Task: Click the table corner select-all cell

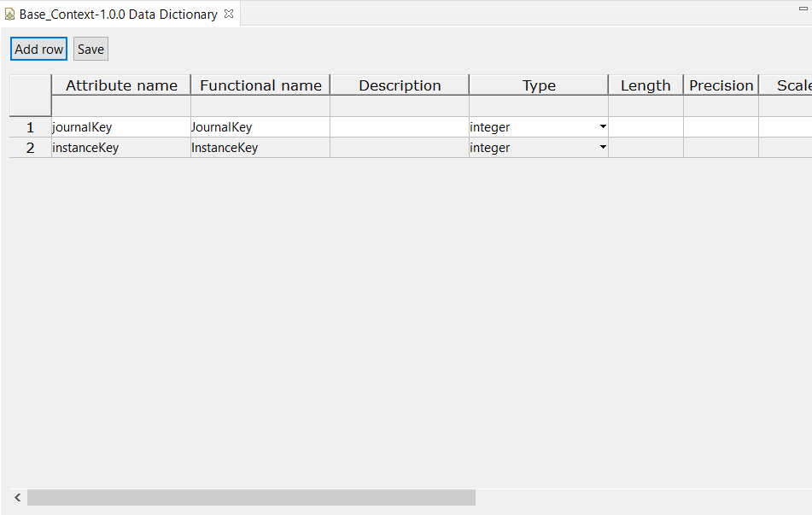Action: click(30, 96)
